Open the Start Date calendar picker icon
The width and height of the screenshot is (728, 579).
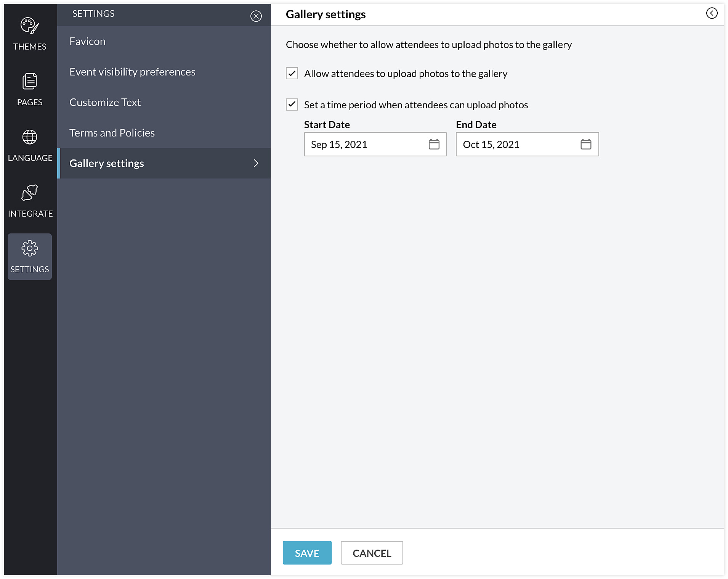[434, 144]
